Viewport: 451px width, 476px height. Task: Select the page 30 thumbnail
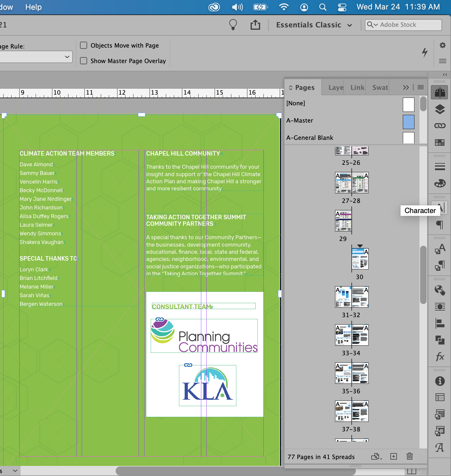coord(360,259)
